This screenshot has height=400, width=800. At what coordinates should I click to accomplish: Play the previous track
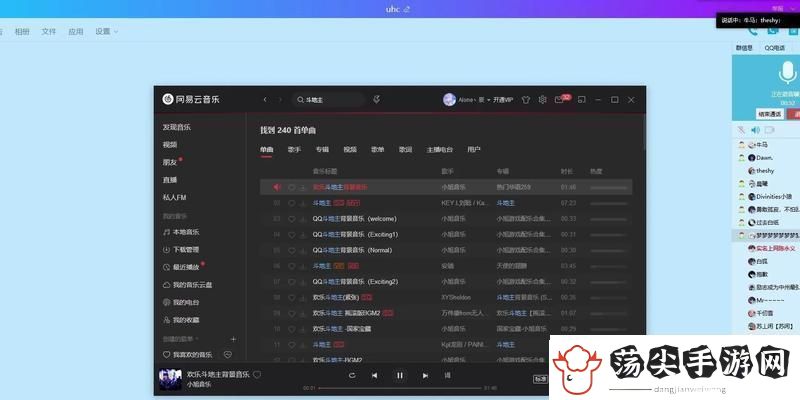tap(374, 376)
